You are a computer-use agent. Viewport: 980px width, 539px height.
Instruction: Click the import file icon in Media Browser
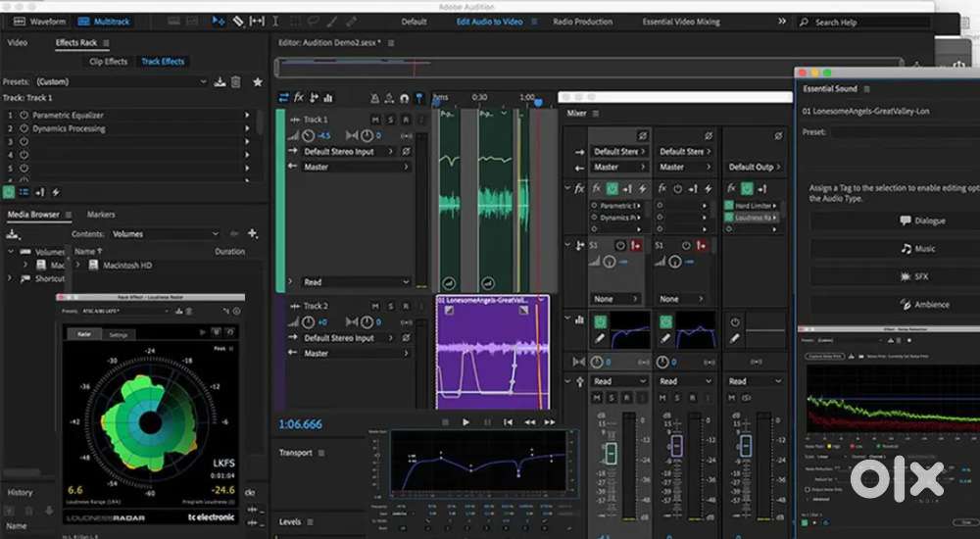(x=12, y=234)
